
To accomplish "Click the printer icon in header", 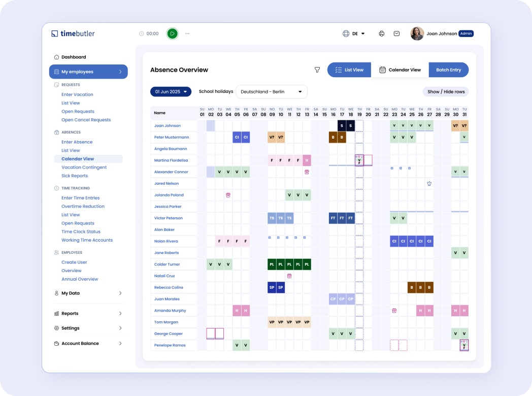I will [x=382, y=34].
